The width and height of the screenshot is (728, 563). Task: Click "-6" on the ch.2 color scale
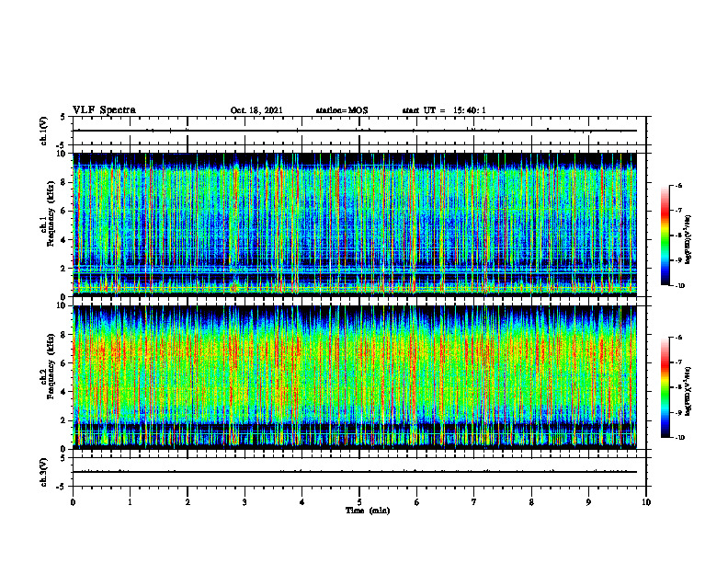[x=679, y=338]
